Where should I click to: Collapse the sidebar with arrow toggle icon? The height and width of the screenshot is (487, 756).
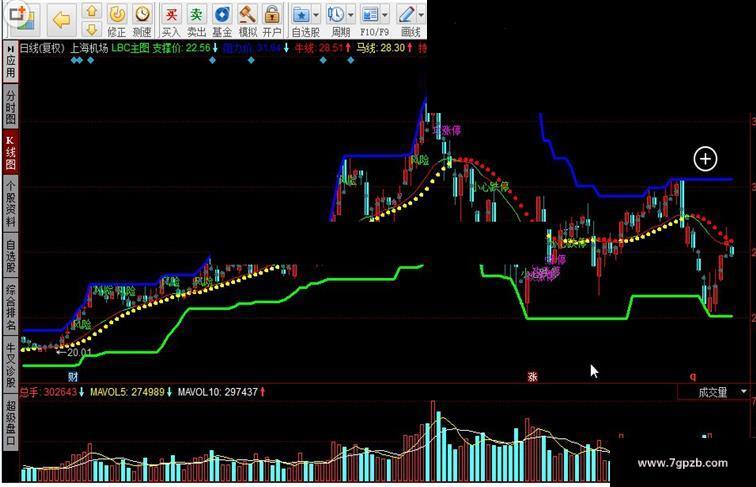(x=11, y=49)
